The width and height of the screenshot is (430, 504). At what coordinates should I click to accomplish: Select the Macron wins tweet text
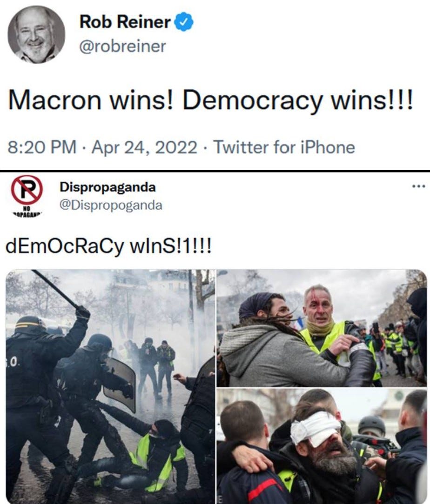tap(210, 100)
